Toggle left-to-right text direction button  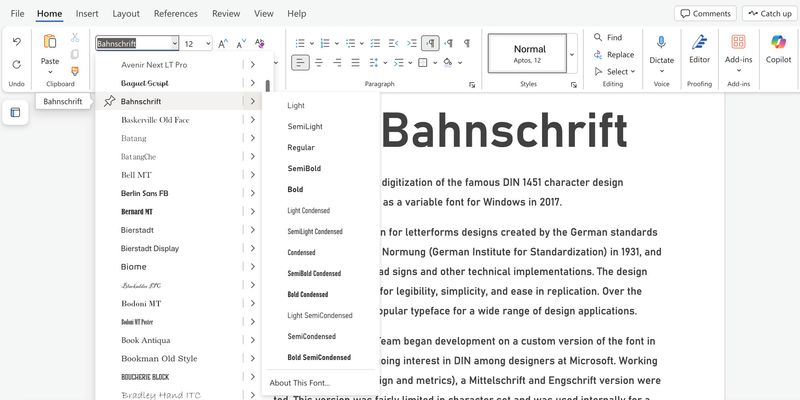[x=429, y=43]
